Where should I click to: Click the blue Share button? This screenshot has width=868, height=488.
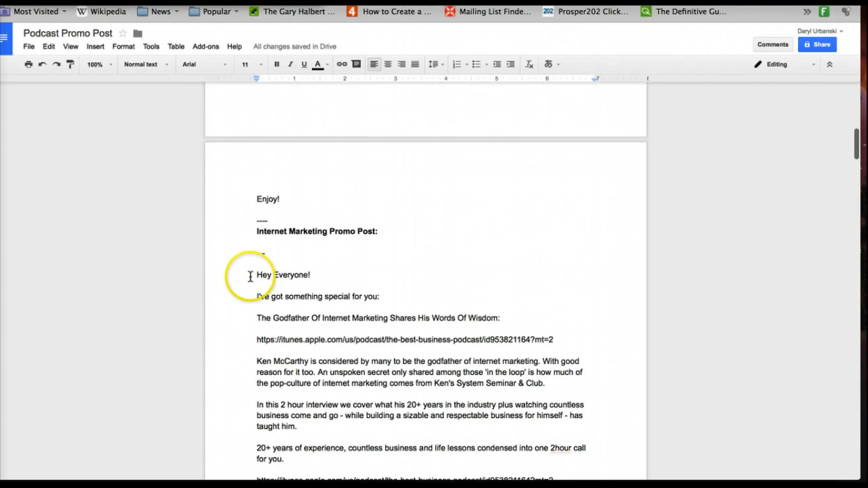coord(817,44)
